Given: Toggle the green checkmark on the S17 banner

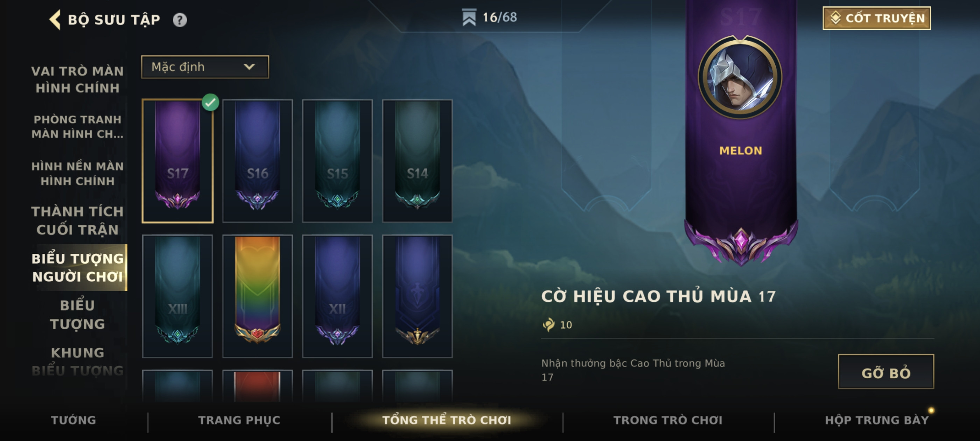Looking at the screenshot, I should (210, 102).
